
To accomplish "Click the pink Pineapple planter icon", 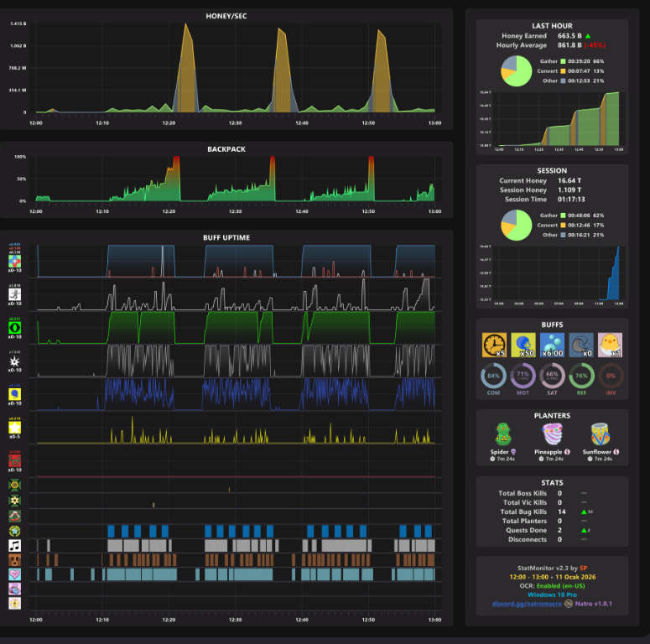I will [x=552, y=434].
